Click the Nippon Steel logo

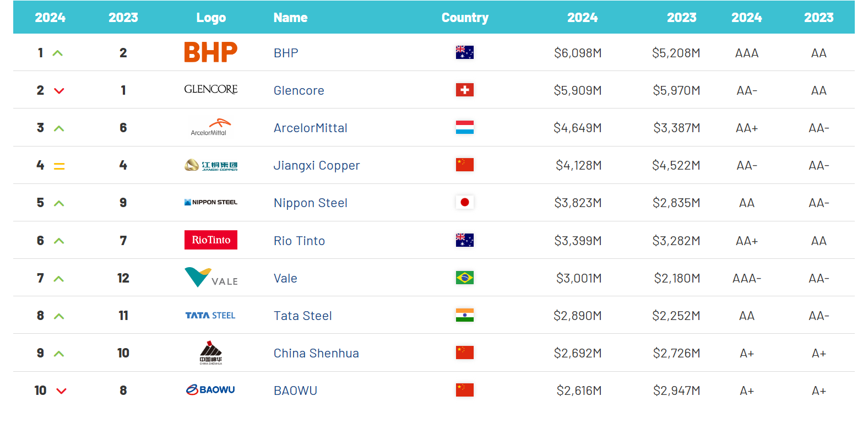(210, 202)
